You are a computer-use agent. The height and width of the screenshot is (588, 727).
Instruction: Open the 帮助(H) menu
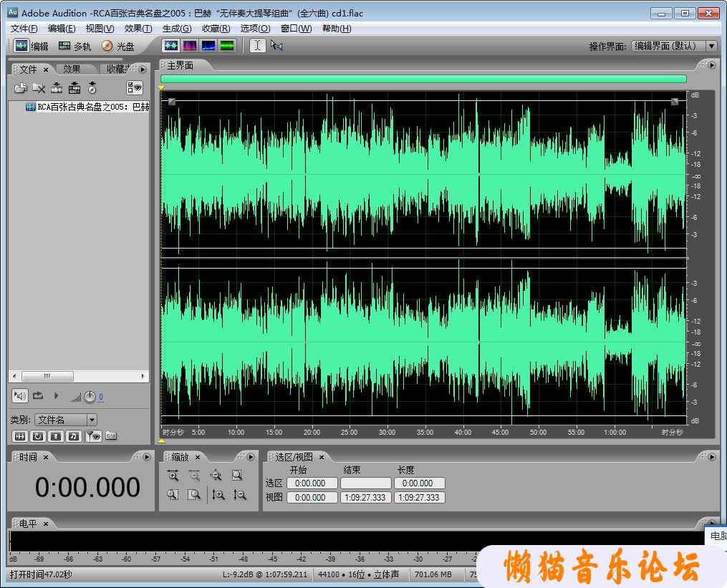coord(337,29)
